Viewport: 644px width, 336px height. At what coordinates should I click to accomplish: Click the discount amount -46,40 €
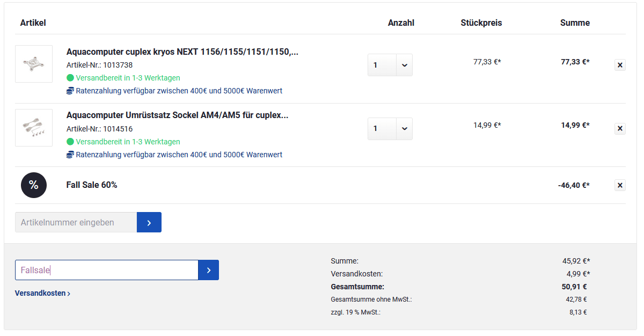click(574, 185)
